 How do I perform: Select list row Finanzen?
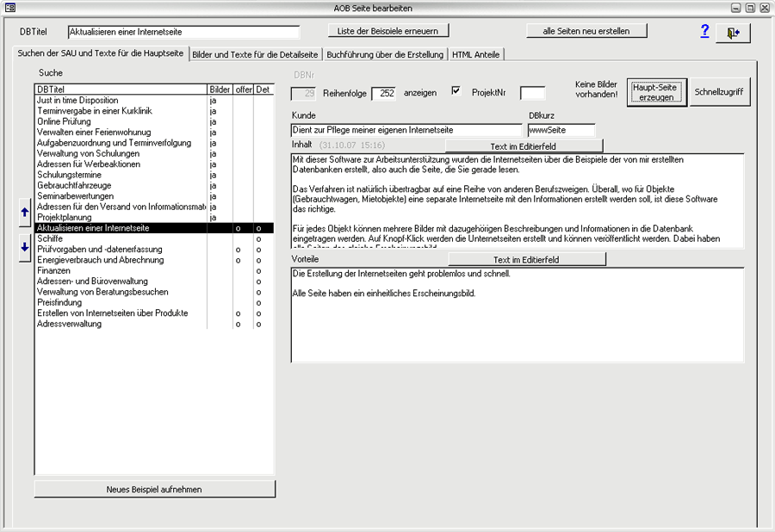tap(154, 270)
